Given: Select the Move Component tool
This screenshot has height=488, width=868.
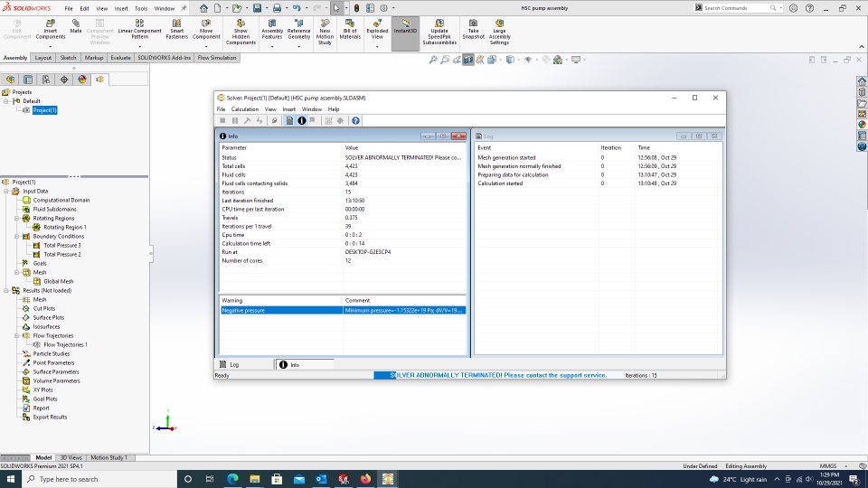Looking at the screenshot, I should (206, 29).
